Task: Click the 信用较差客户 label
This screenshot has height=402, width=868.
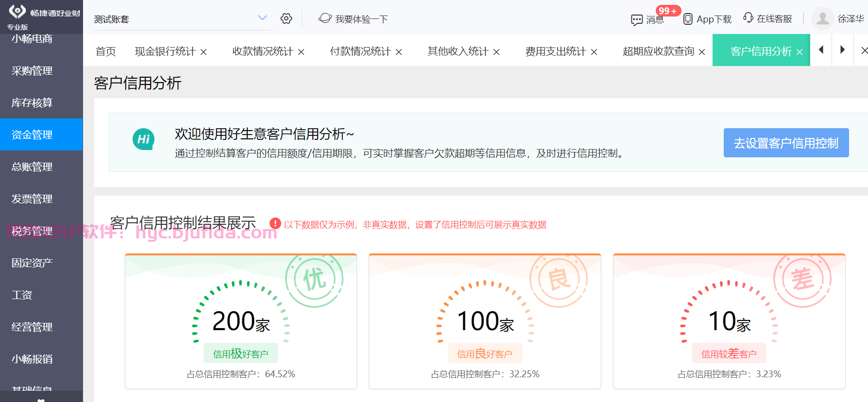Action: (729, 353)
